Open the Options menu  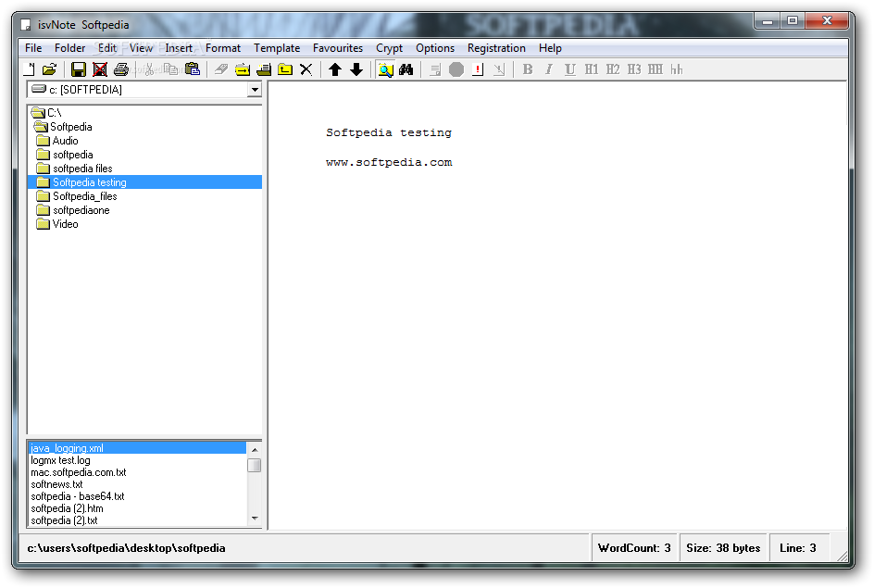pos(435,48)
